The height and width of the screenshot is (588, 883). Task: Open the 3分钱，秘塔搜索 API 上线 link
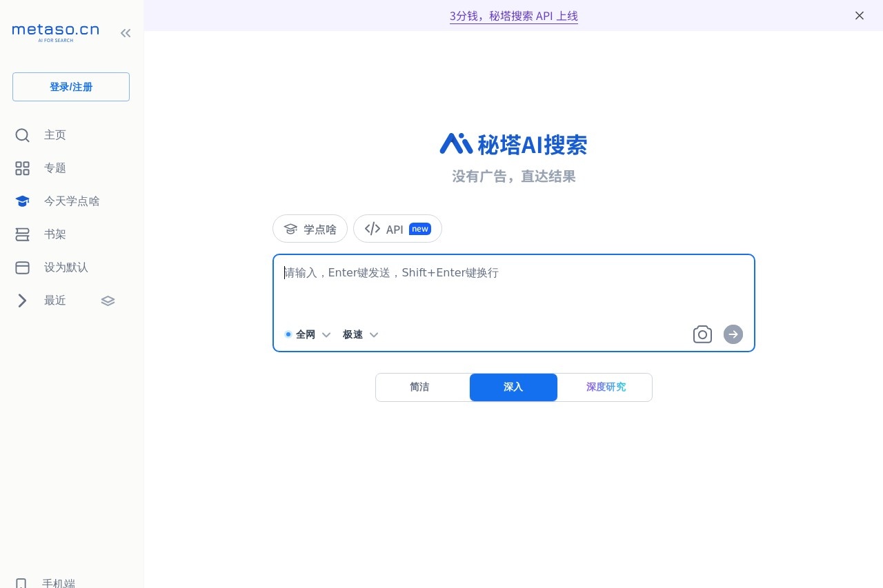click(514, 16)
